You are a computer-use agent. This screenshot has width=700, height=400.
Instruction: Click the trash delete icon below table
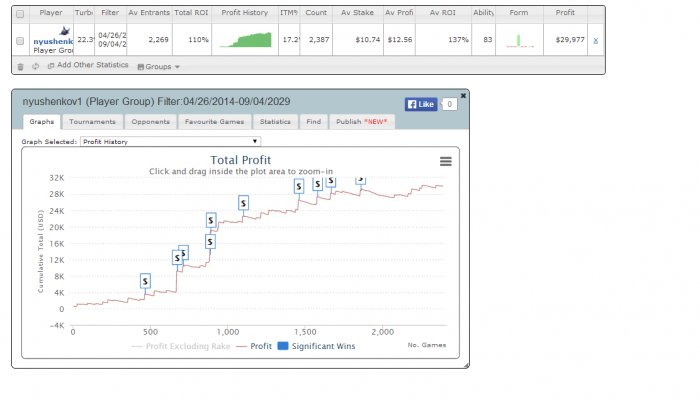pyautogui.click(x=20, y=67)
